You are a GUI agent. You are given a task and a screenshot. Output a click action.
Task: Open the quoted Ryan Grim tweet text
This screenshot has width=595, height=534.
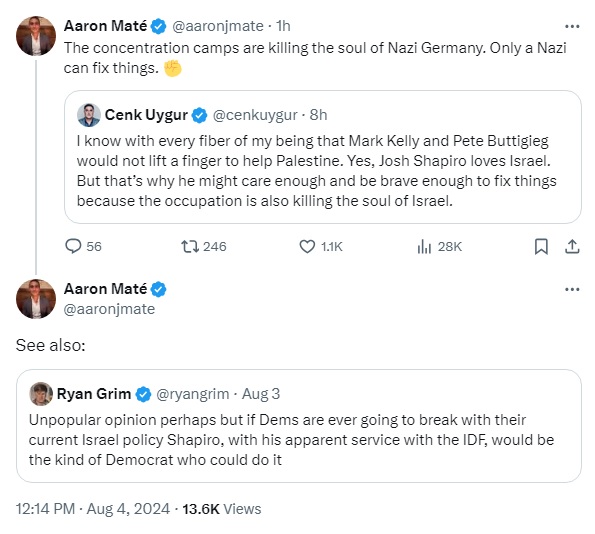pos(291,440)
